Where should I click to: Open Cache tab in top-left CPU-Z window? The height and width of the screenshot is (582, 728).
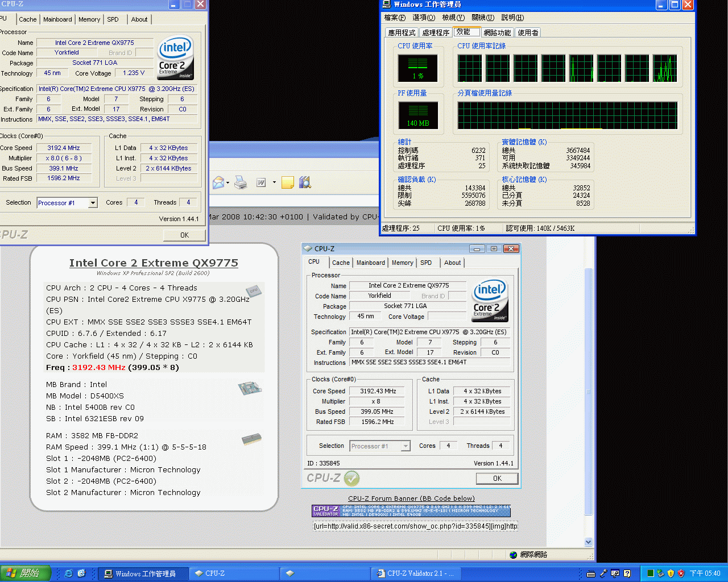click(27, 19)
